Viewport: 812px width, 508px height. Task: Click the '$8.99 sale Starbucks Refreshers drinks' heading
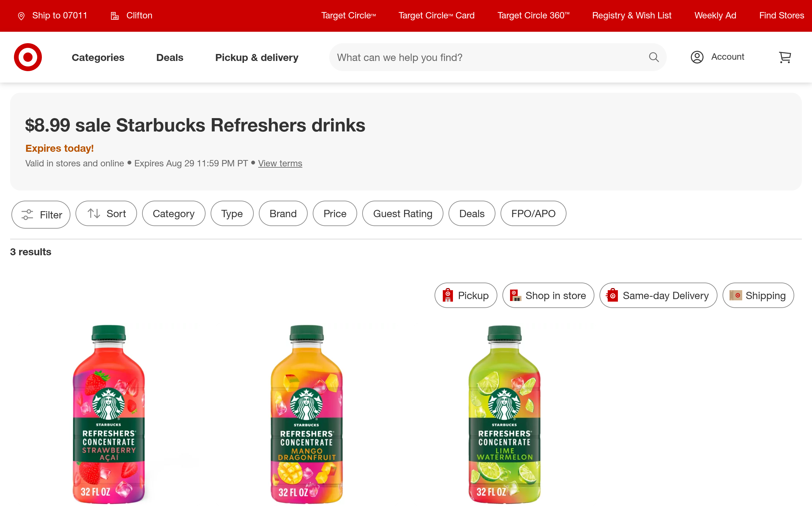click(195, 125)
